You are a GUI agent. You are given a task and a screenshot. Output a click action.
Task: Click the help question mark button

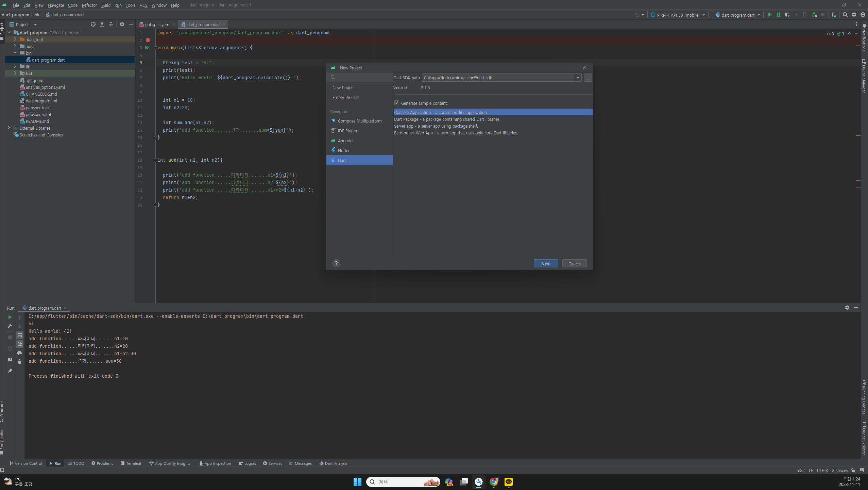coord(336,263)
